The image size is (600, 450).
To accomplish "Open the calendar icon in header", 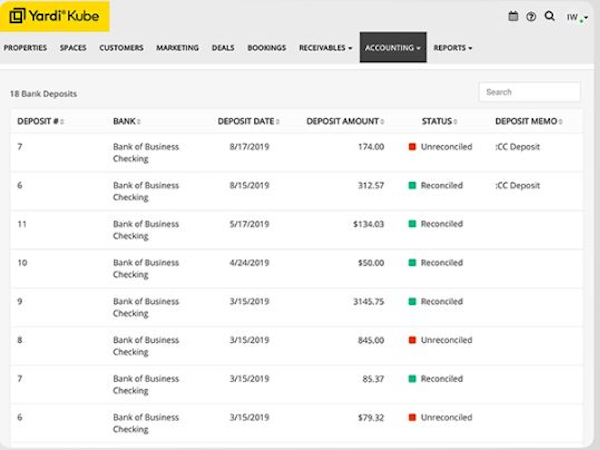I will pyautogui.click(x=513, y=16).
